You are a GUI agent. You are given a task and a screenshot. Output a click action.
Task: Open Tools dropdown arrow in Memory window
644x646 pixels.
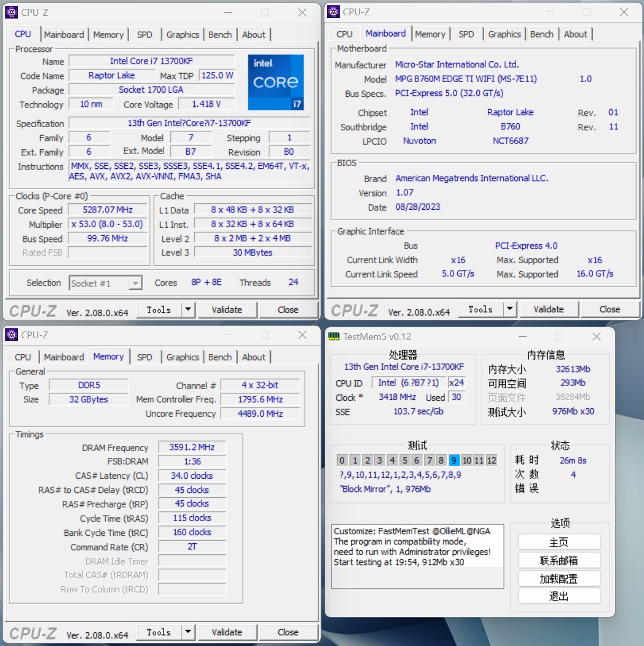click(x=188, y=632)
